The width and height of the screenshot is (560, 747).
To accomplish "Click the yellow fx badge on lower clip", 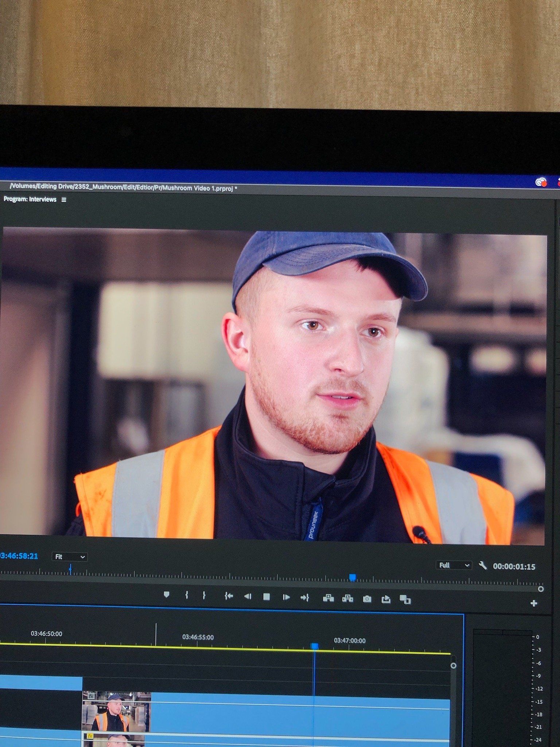I will [90, 736].
